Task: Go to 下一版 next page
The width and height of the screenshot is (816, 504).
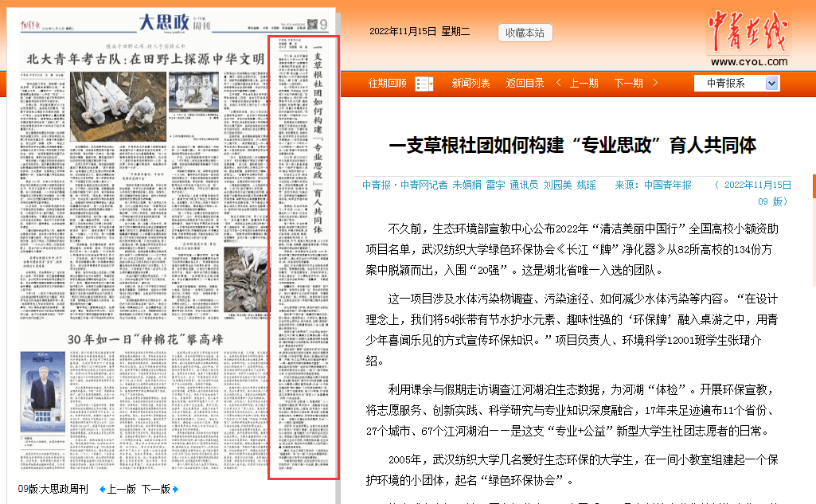Action: pyautogui.click(x=156, y=489)
